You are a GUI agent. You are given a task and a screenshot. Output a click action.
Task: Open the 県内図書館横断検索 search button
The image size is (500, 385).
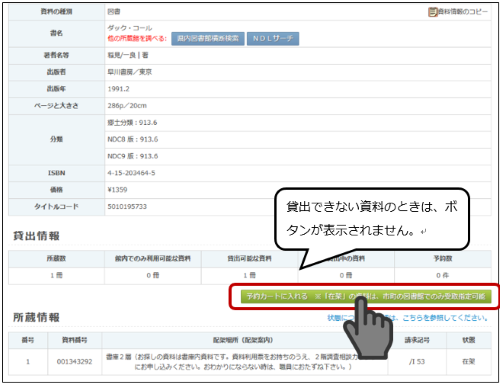tap(208, 39)
